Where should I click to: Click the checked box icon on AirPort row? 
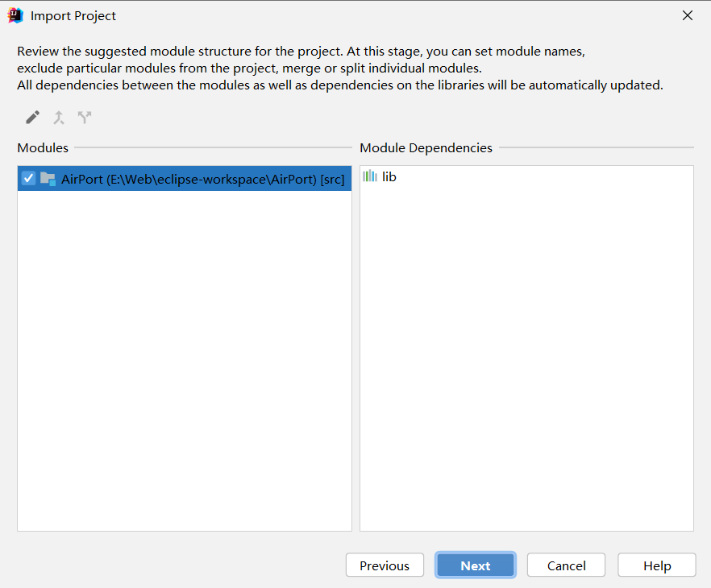tap(28, 178)
